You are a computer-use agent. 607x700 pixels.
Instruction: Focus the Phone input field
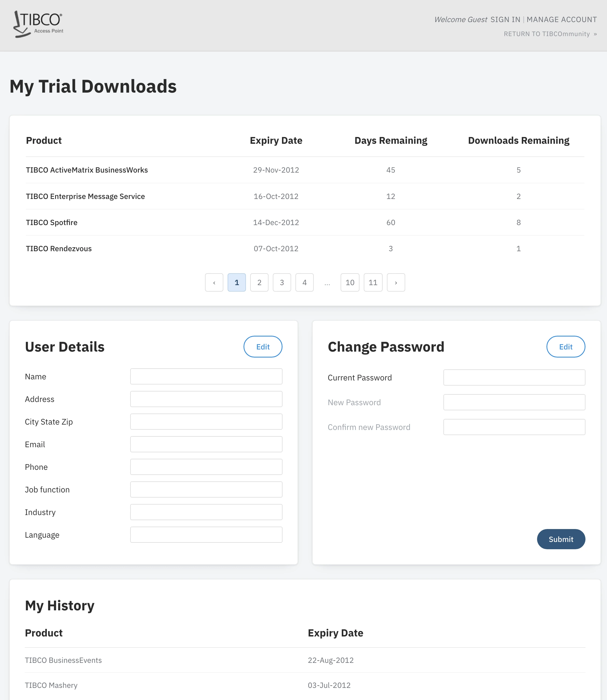[x=206, y=467]
